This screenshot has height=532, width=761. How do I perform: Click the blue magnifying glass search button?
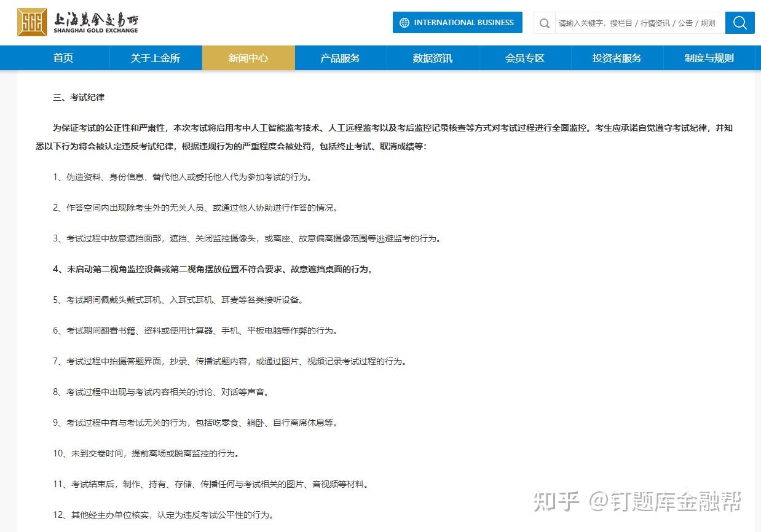[x=739, y=22]
